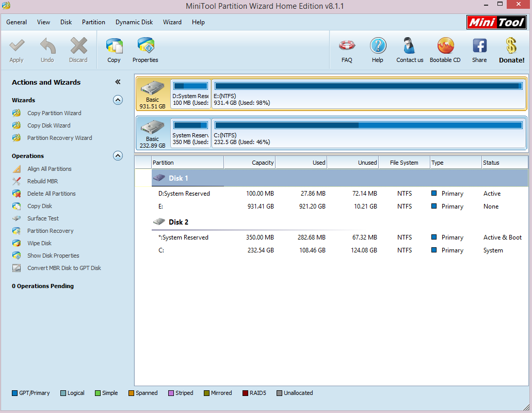
Task: Collapse the Actions and Wizards panel
Action: 118,82
